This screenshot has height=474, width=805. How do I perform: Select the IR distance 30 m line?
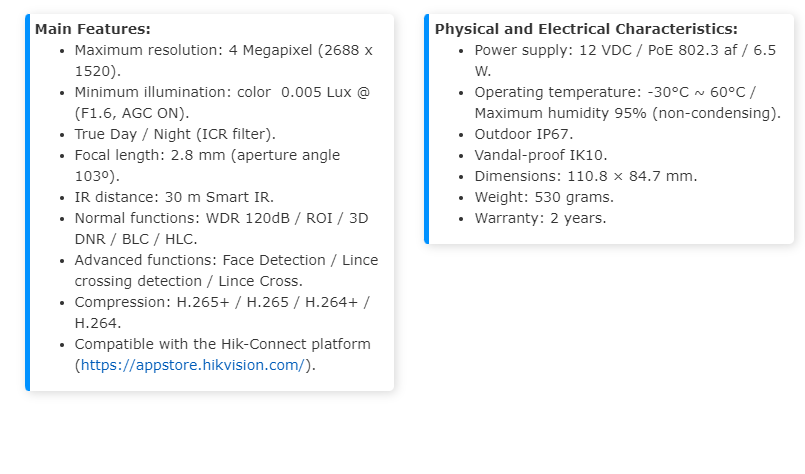[x=174, y=197]
